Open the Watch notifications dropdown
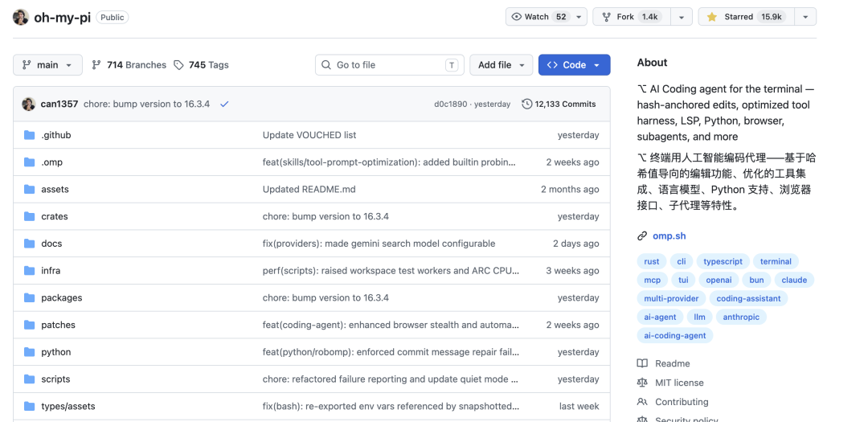868x422 pixels. [579, 17]
